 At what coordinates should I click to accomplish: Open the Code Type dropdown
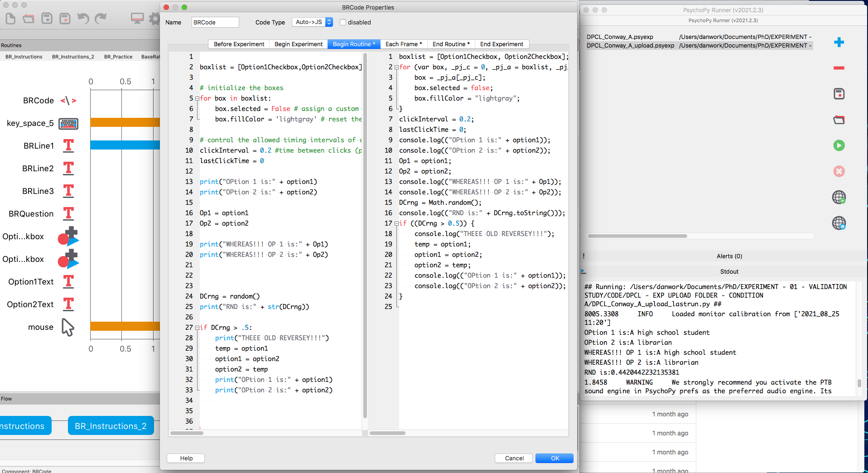coord(312,22)
